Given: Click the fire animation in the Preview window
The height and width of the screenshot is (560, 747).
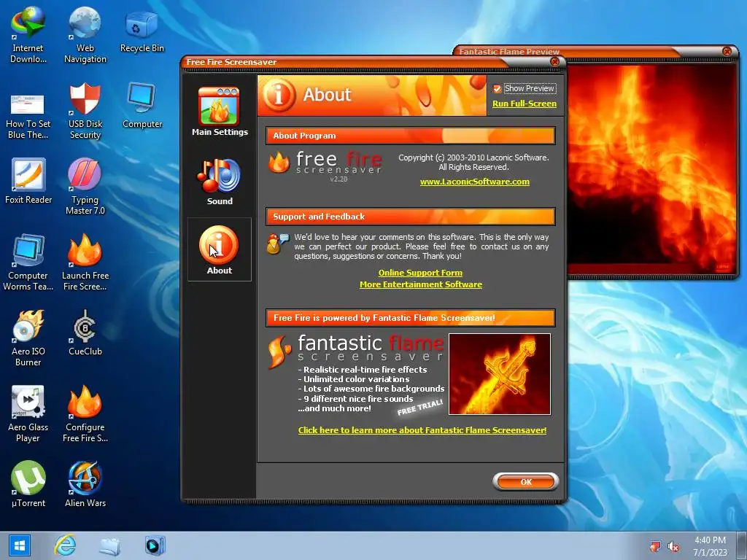Looking at the screenshot, I should click(x=651, y=169).
